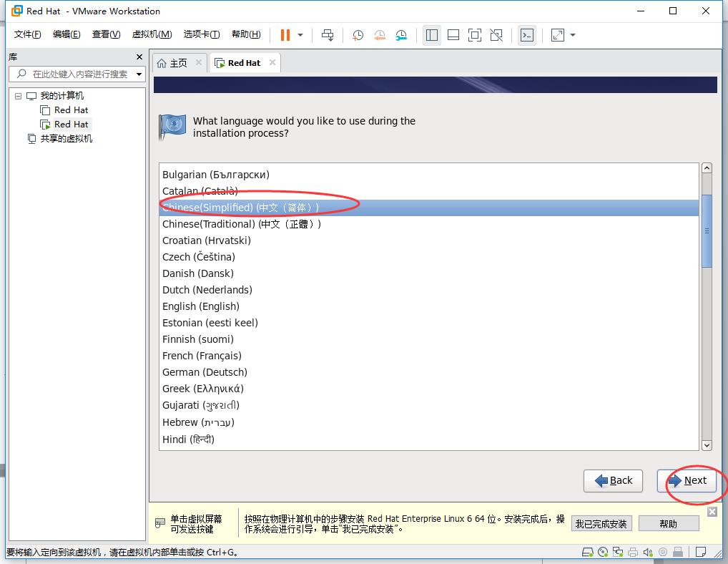Screen dimensions: 728x564
Task: Open the 帮助(H) menu
Action: pos(246,34)
